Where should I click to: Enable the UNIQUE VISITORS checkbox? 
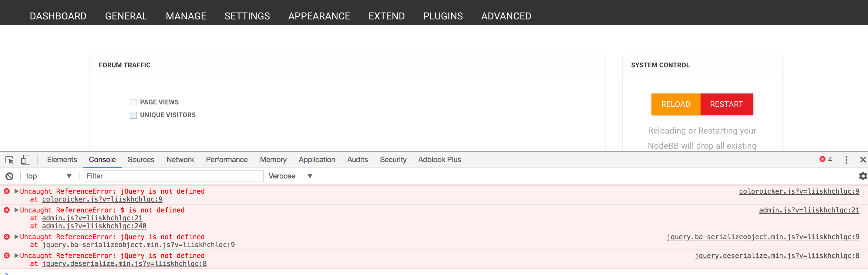[133, 115]
